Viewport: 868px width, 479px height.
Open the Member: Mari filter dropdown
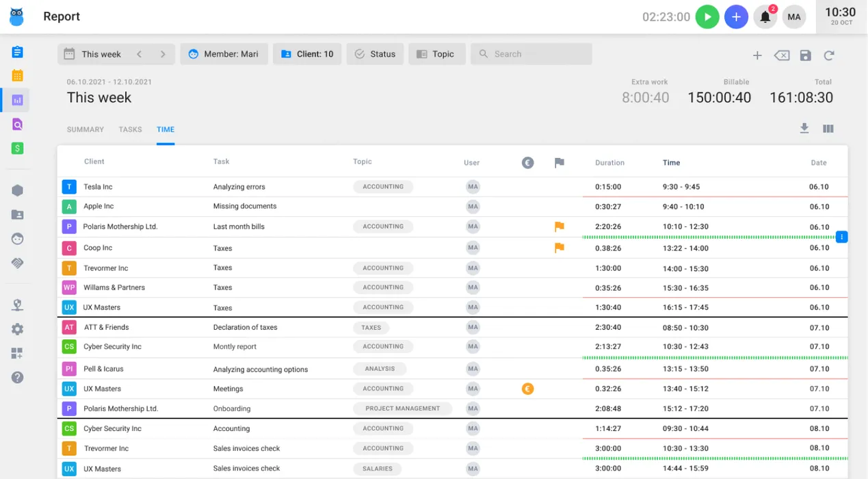[224, 53]
